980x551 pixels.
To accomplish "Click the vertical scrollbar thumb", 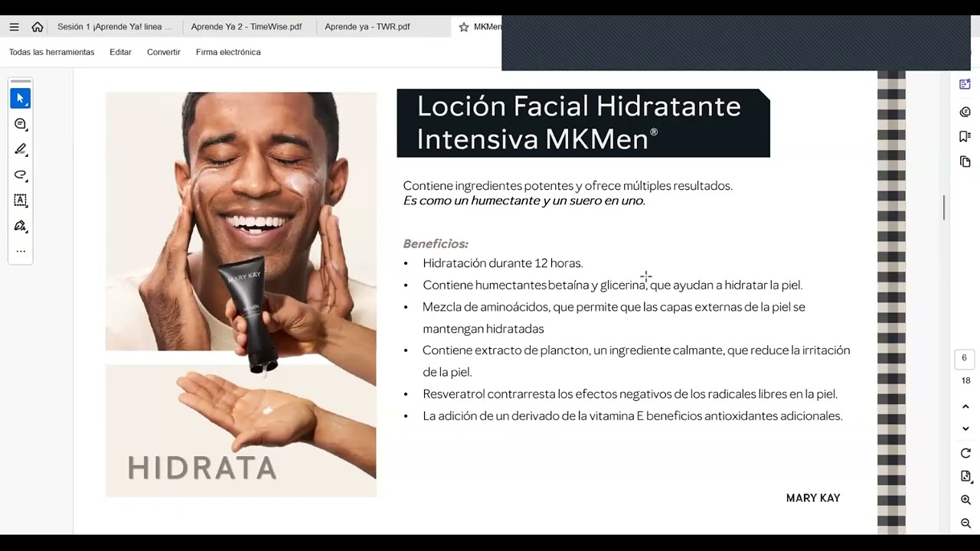I will 944,207.
